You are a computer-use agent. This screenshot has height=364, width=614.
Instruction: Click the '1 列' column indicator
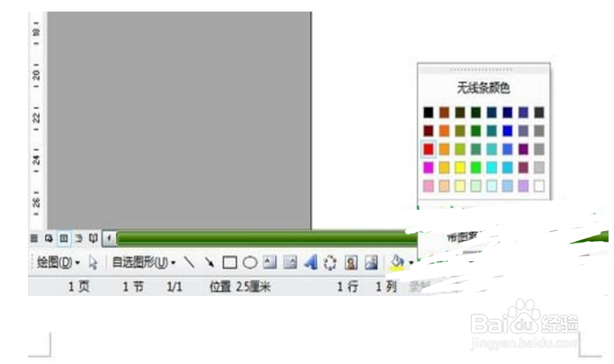[x=386, y=287]
